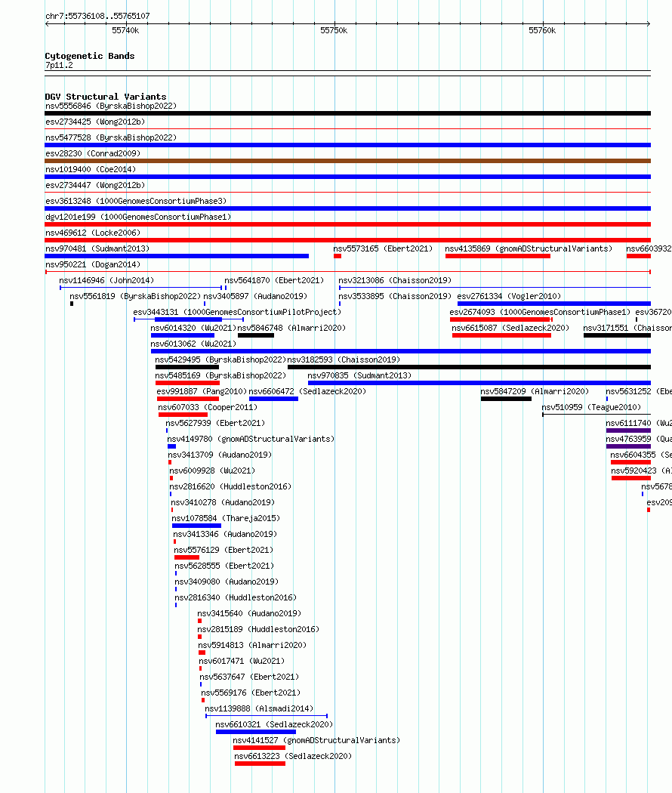Click nsv5429495 (ByrskaBishop2022) label
The width and height of the screenshot is (672, 793).
coord(220,359)
